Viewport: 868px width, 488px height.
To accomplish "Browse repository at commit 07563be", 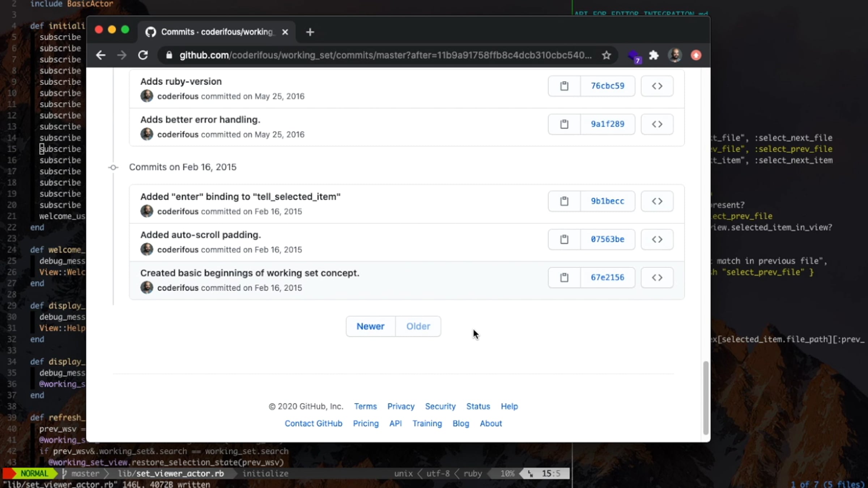I will click(x=657, y=239).
